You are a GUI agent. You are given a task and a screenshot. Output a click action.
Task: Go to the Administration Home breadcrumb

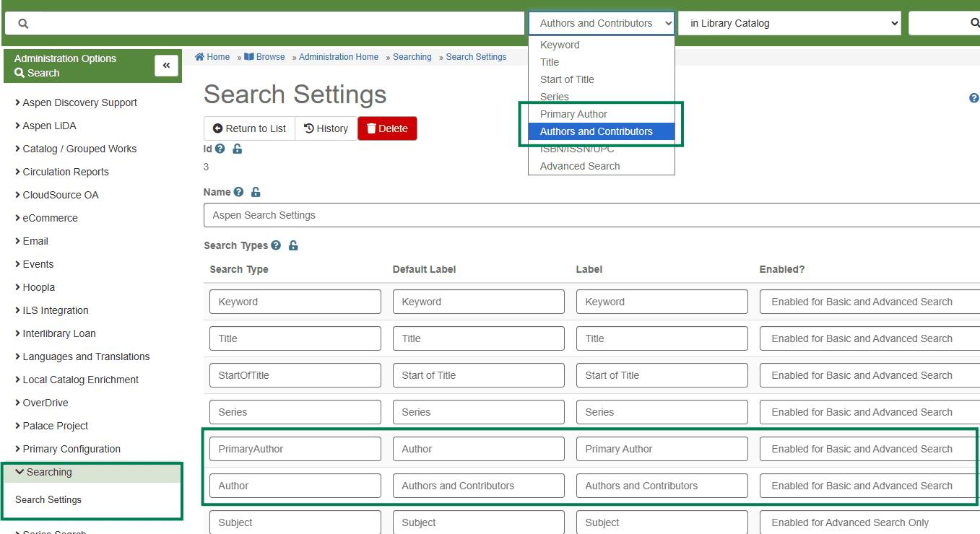tap(339, 57)
